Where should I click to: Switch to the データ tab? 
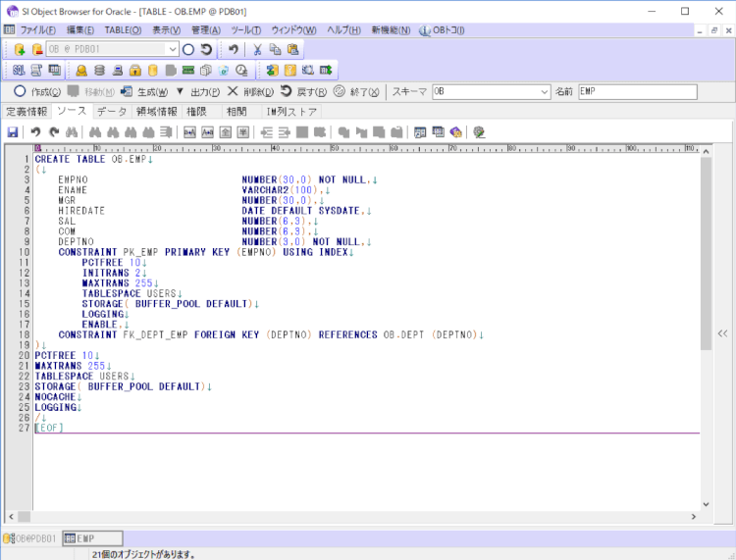click(x=111, y=112)
